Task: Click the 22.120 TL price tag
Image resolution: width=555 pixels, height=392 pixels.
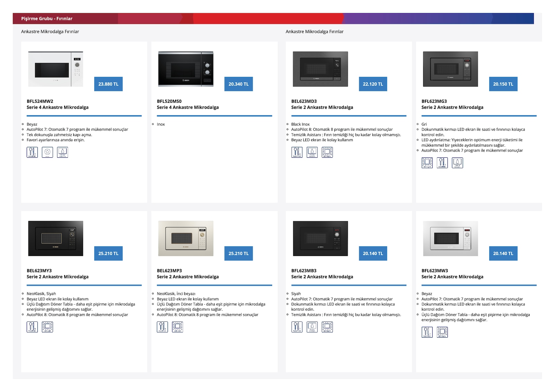Action: tap(373, 84)
